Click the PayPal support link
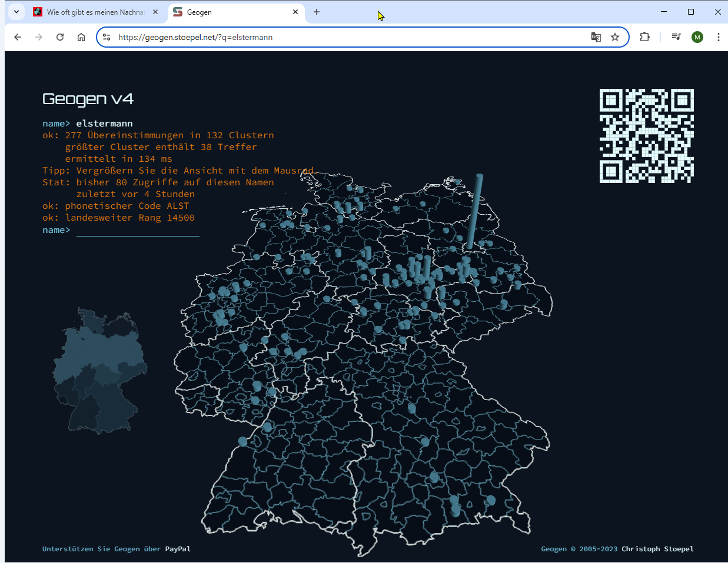 coord(178,549)
